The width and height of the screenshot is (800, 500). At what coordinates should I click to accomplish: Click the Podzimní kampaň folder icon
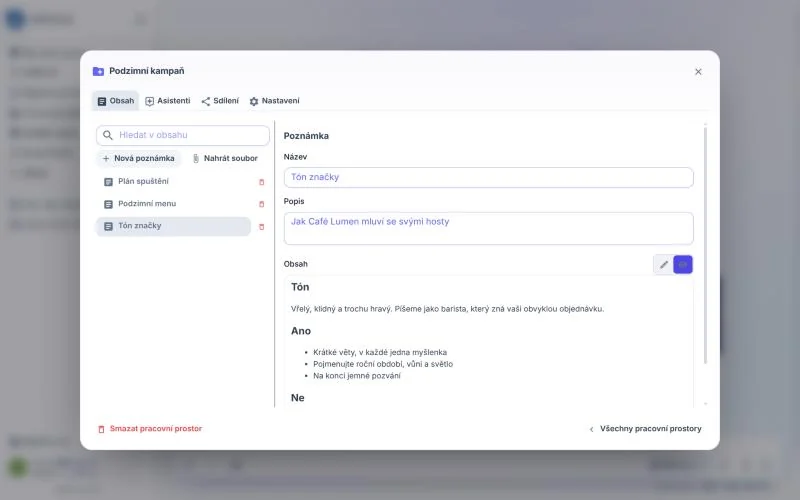(x=98, y=71)
